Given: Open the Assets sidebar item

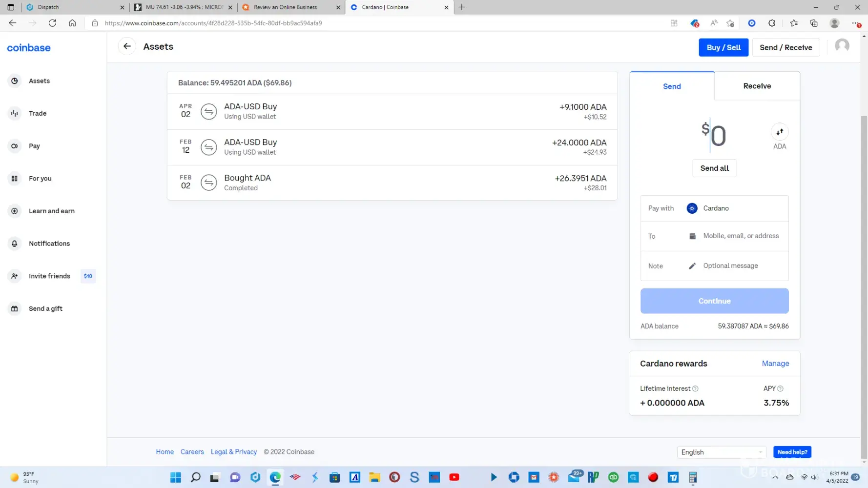Looking at the screenshot, I should (39, 81).
